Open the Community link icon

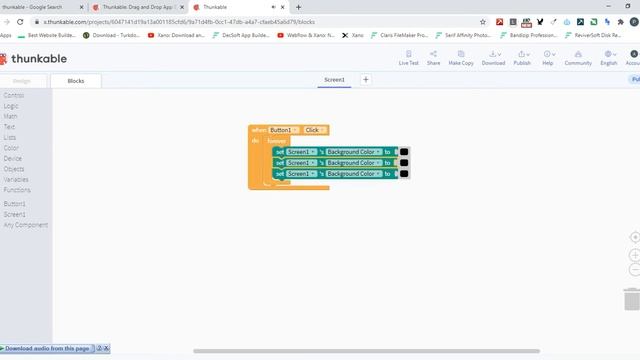pyautogui.click(x=578, y=58)
